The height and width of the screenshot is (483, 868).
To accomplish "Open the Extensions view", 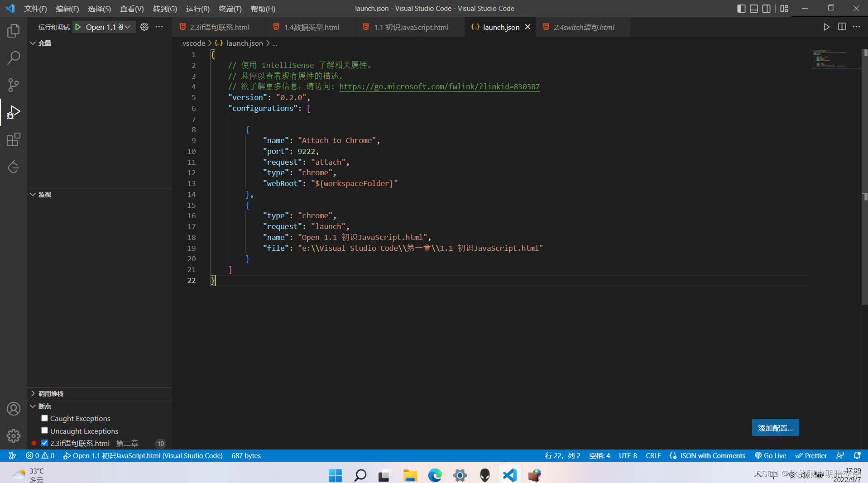I will [x=14, y=139].
